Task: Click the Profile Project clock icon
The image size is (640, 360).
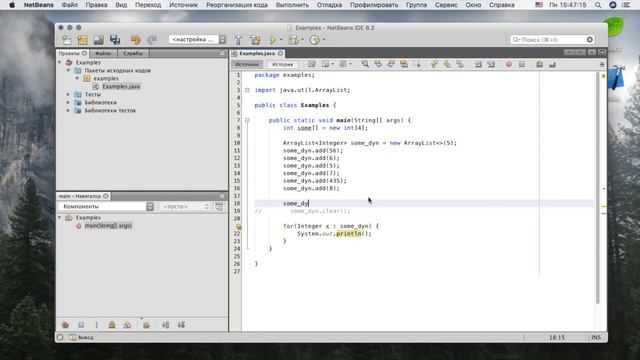Action: (314, 40)
